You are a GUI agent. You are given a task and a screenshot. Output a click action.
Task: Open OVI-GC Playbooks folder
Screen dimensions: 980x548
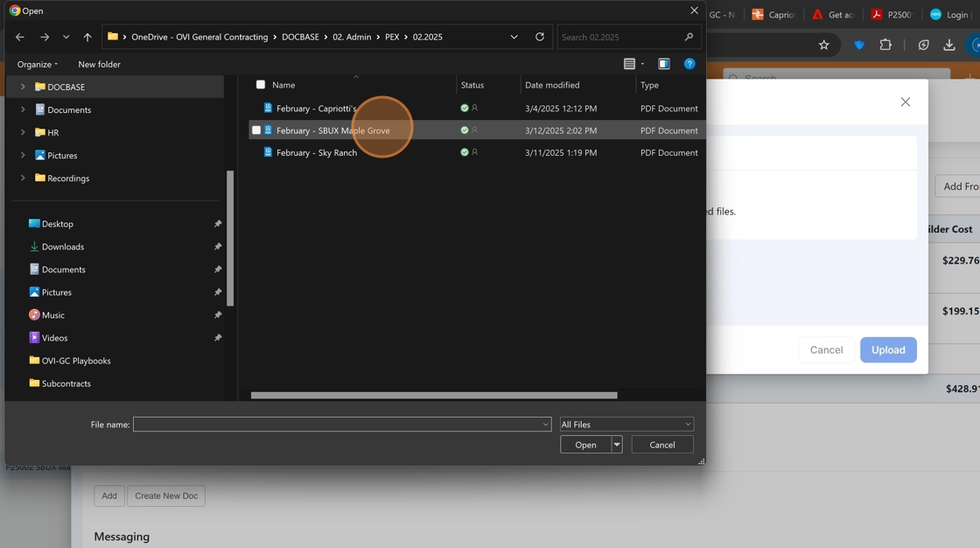click(x=75, y=361)
